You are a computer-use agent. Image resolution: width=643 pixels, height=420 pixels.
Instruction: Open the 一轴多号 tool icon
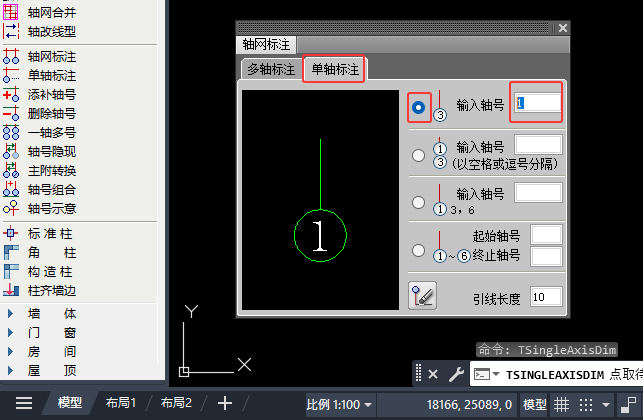point(11,132)
